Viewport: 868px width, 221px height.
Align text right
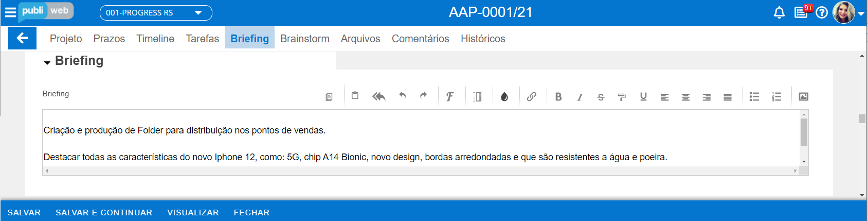click(x=707, y=97)
